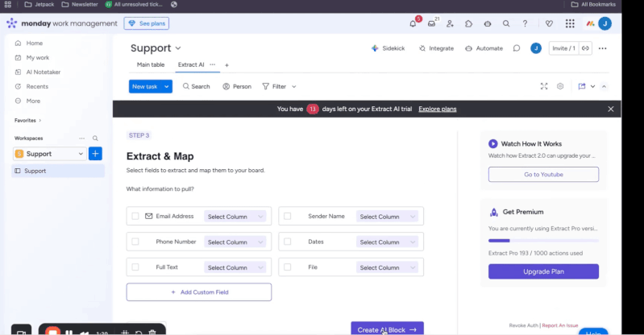Search workspaces magnifier in sidebar
Viewport: 644px width, 335px height.
click(x=95, y=139)
